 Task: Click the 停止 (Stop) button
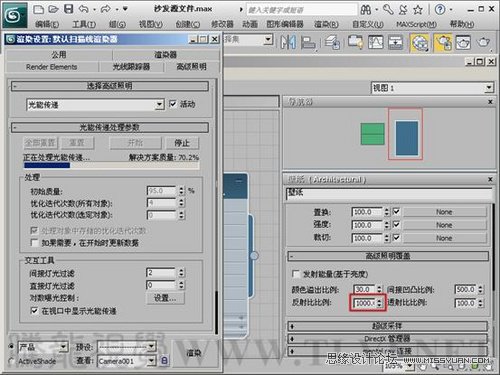pos(182,143)
